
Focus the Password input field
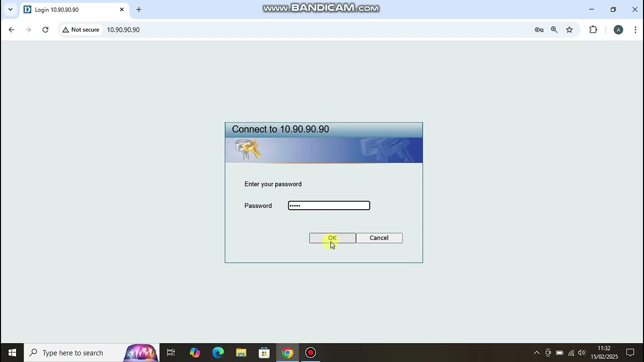pyautogui.click(x=329, y=205)
